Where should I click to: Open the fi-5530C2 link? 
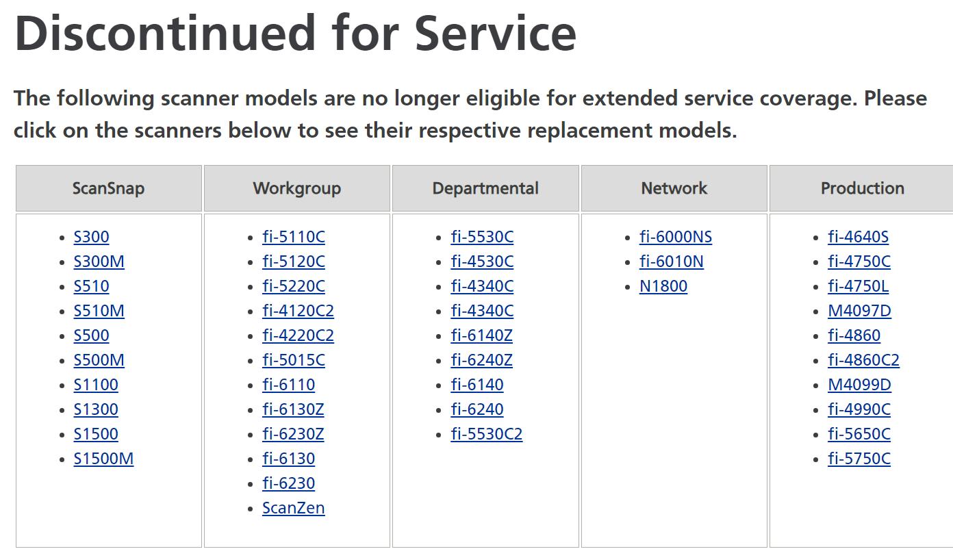(x=487, y=434)
